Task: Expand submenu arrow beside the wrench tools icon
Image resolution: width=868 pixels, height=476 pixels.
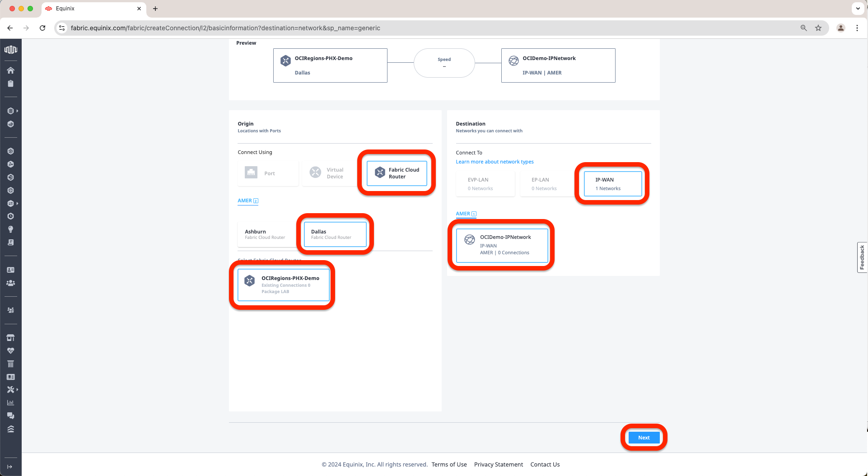Action: coord(17,389)
